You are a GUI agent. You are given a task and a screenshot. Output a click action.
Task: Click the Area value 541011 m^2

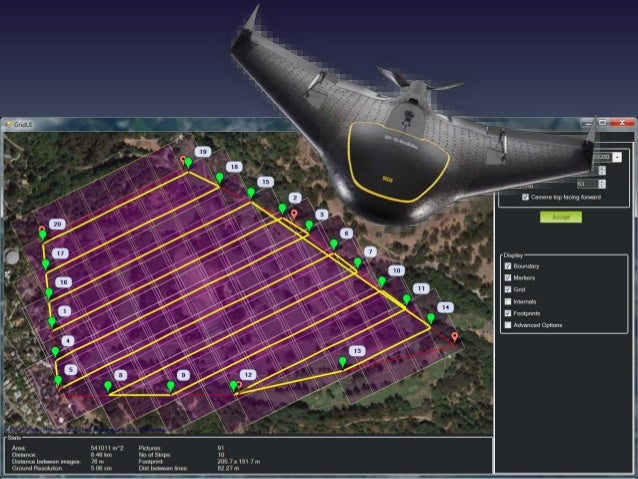[107, 448]
